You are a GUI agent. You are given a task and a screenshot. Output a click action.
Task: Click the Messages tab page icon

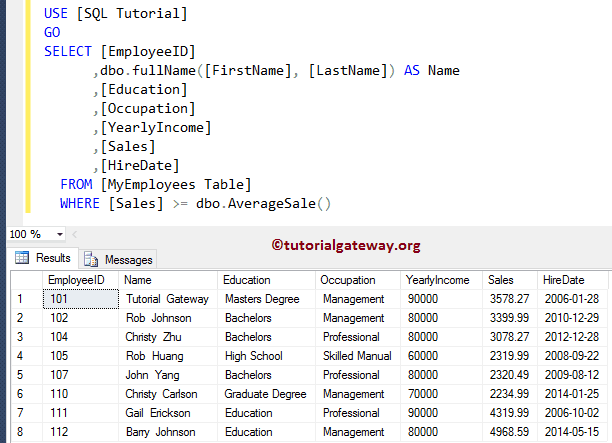pos(92,259)
